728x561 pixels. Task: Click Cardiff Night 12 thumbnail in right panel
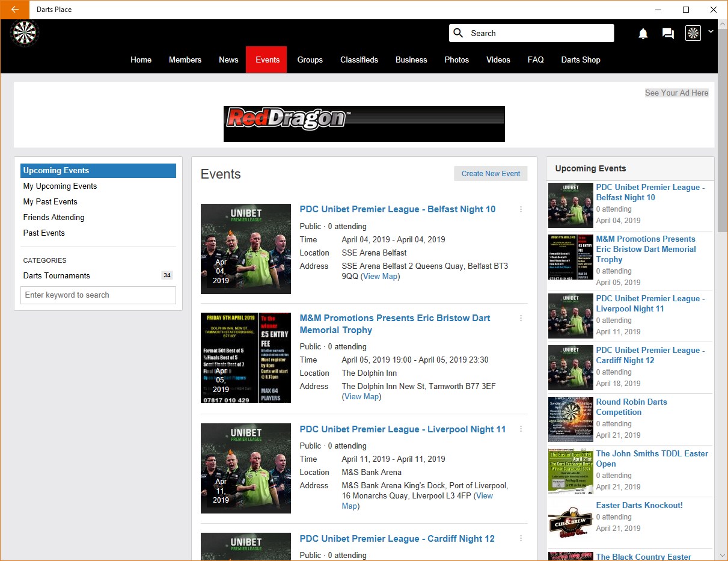570,368
